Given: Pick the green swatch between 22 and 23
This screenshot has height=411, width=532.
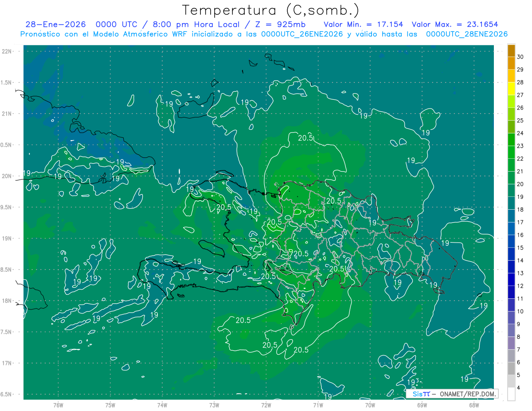Looking at the screenshot, I should click(511, 152).
